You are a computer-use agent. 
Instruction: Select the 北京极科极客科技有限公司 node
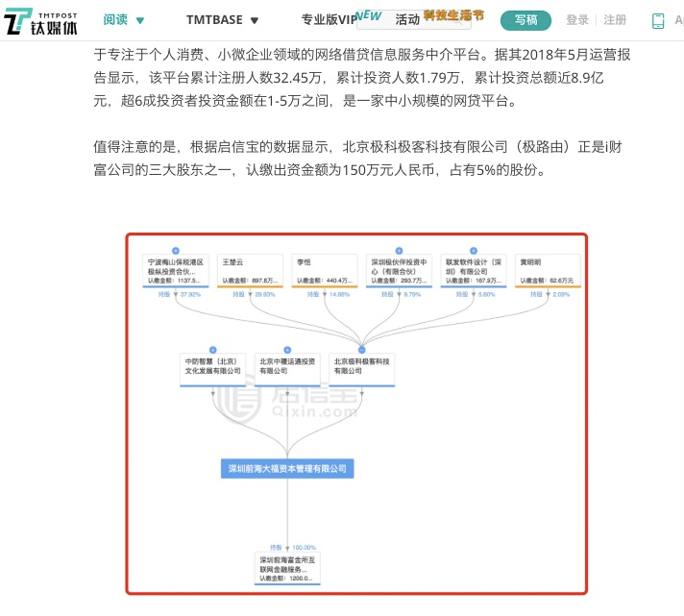361,370
